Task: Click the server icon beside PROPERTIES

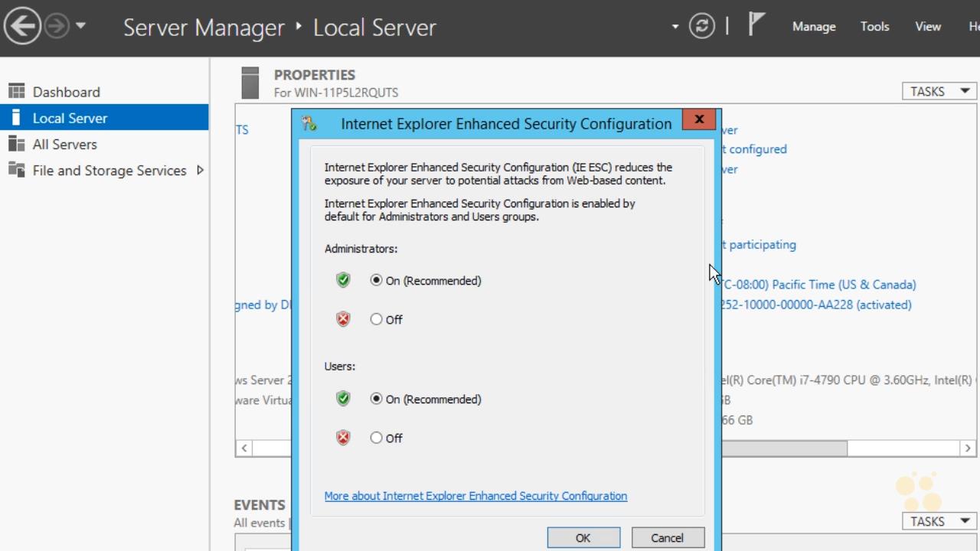Action: coord(250,83)
